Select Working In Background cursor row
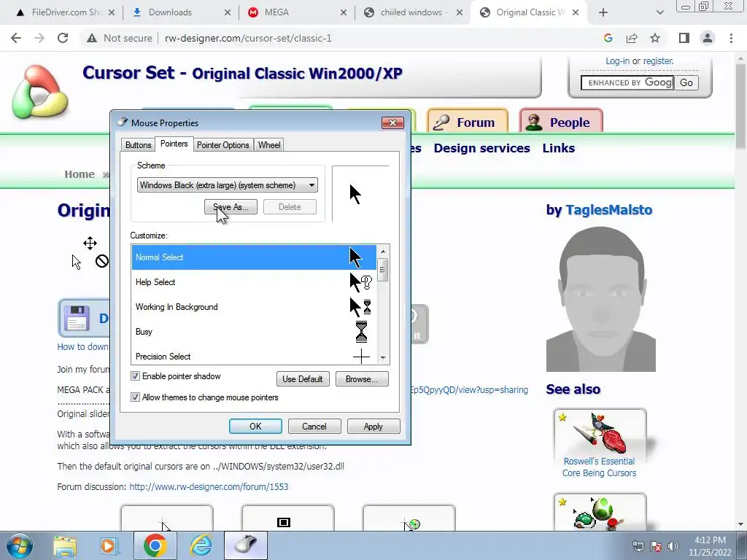 [x=254, y=307]
